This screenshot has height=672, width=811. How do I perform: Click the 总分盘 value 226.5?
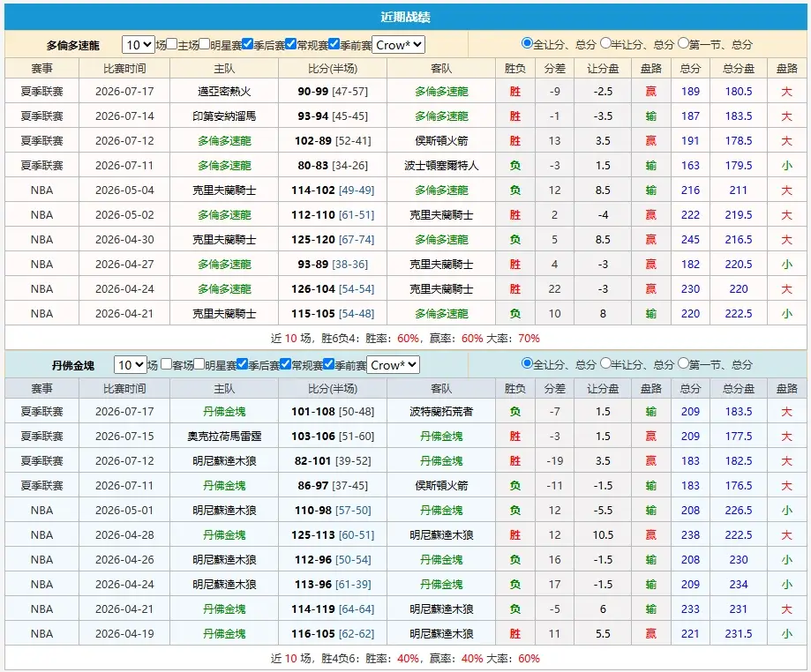739,511
